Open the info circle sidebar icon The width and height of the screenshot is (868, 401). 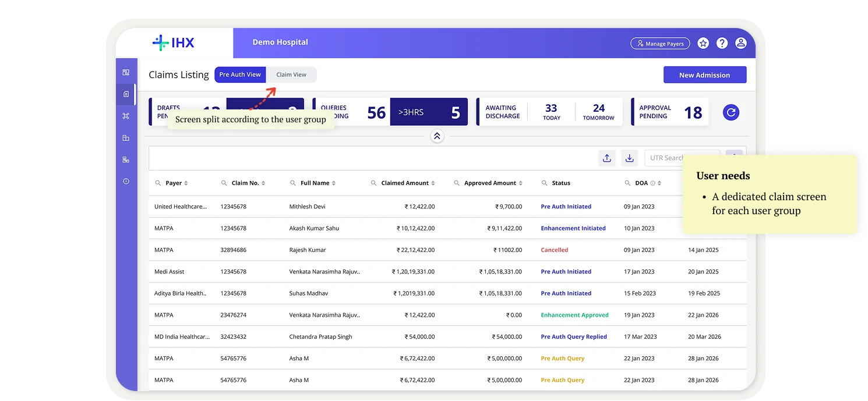[126, 182]
